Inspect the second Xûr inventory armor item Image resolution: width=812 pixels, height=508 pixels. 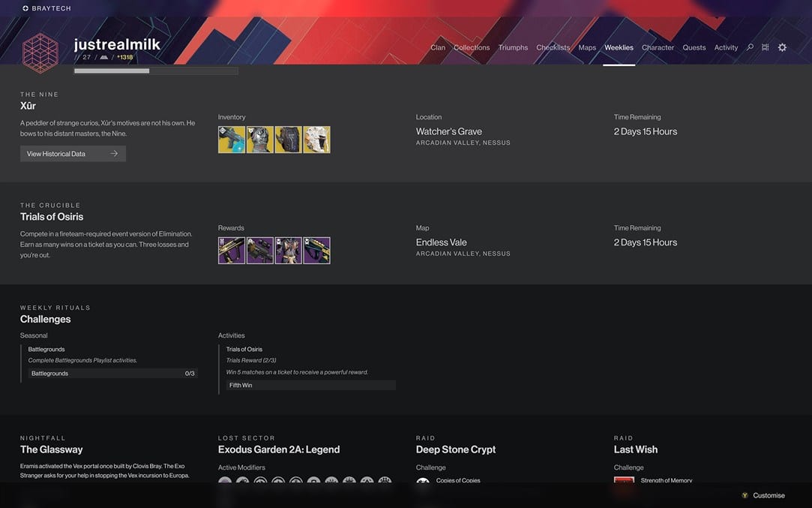point(260,140)
